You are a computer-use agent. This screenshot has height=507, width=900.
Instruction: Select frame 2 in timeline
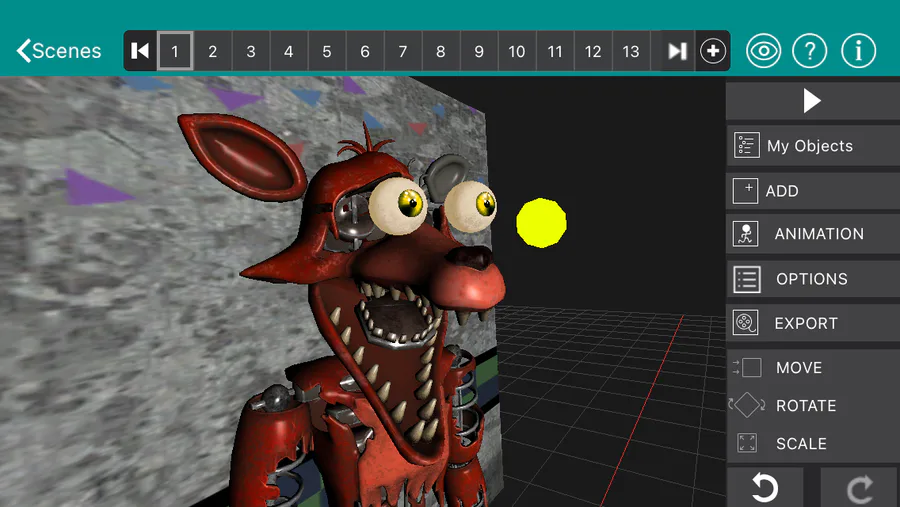click(213, 51)
